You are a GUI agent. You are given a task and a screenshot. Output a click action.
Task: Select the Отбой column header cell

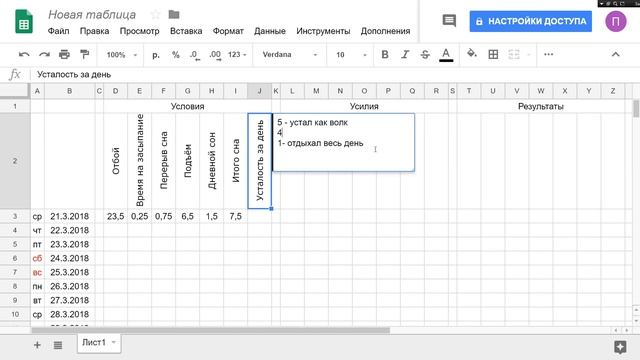(116, 161)
